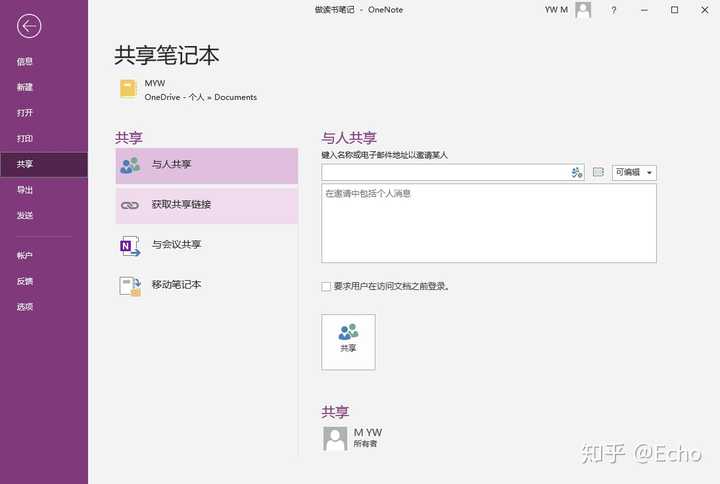Click the yellow MYW notebook icon
The height and width of the screenshot is (484, 720).
[x=128, y=89]
